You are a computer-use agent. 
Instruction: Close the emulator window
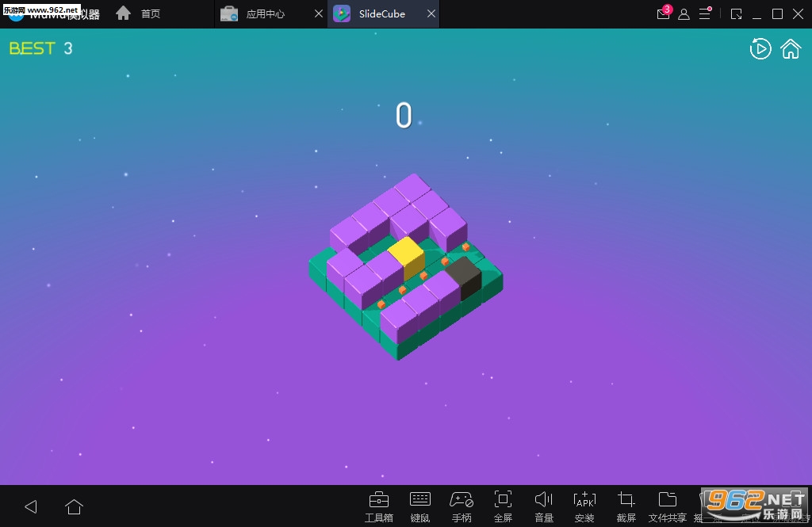798,14
